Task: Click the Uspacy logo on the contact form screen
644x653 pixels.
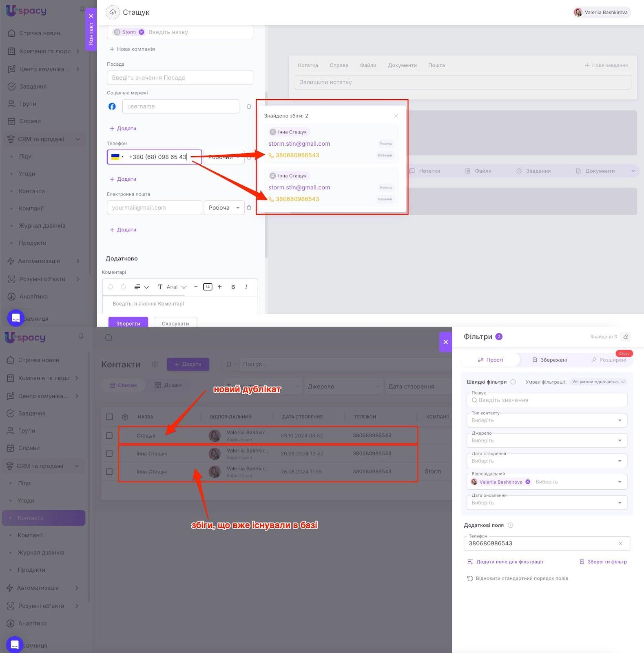Action: pos(26,11)
